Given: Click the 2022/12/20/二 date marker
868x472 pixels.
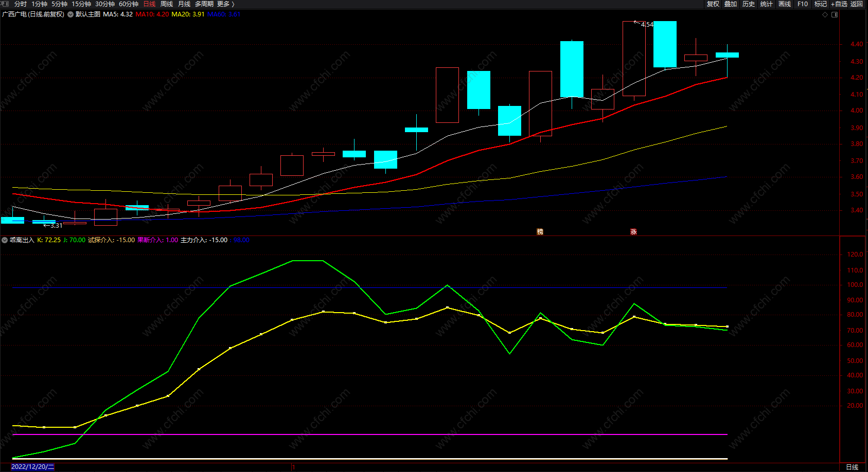Looking at the screenshot, I should click(32, 467).
